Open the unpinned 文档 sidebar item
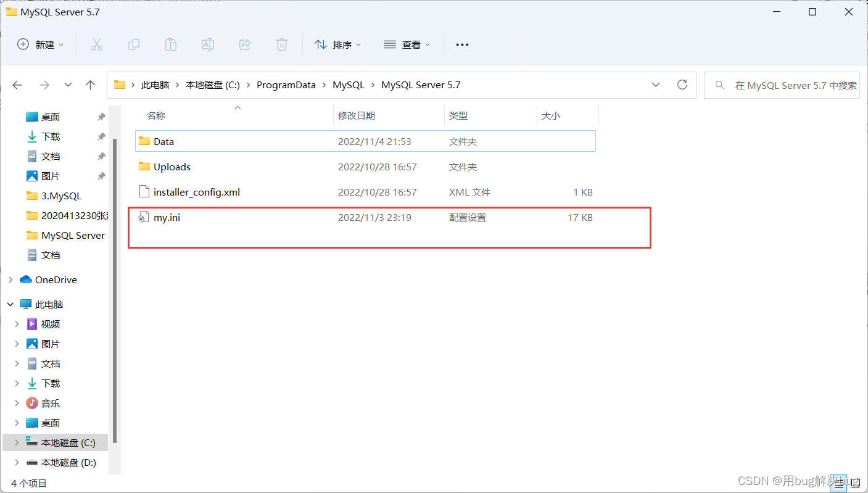868x493 pixels. [51, 255]
